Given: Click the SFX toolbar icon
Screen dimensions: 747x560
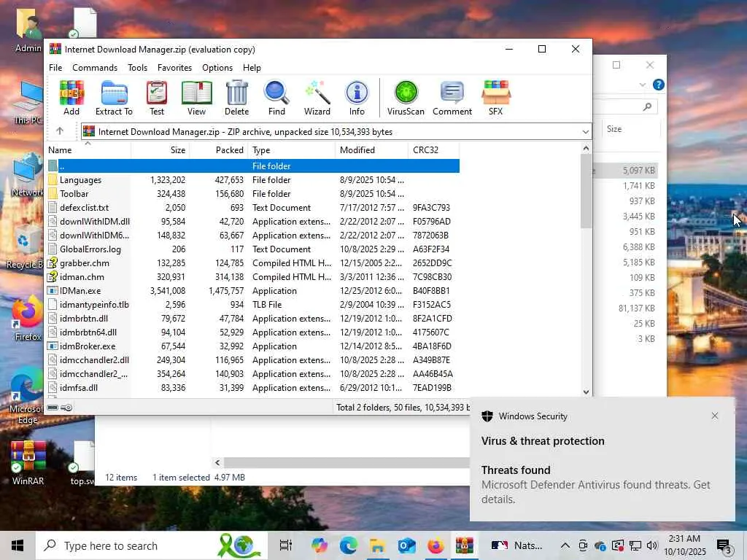Looking at the screenshot, I should [496, 98].
